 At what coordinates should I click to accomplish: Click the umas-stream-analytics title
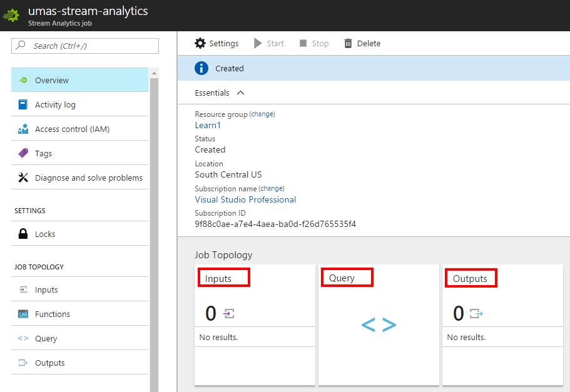[88, 11]
